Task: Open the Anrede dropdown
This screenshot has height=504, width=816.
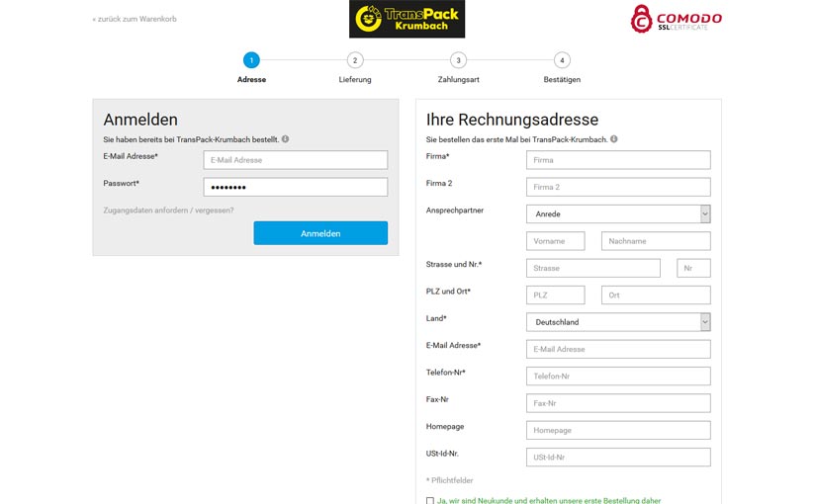Action: [x=618, y=213]
